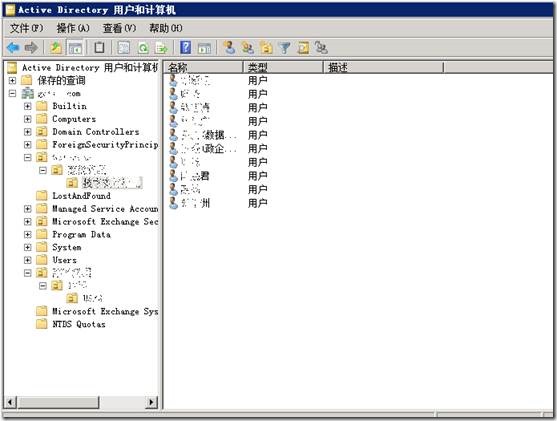Open the 文件(F) menu
The image size is (557, 421).
coord(27,28)
